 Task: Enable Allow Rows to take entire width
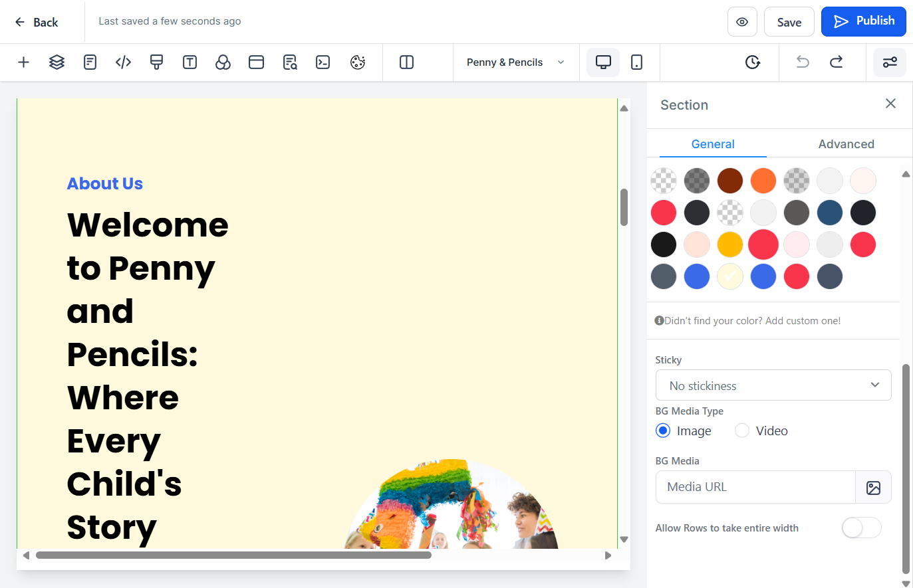[x=861, y=528]
